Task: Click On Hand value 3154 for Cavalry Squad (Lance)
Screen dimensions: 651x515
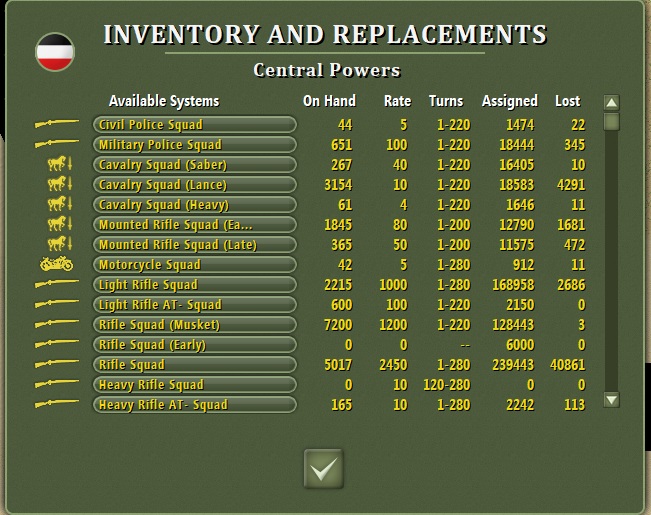Action: point(338,184)
